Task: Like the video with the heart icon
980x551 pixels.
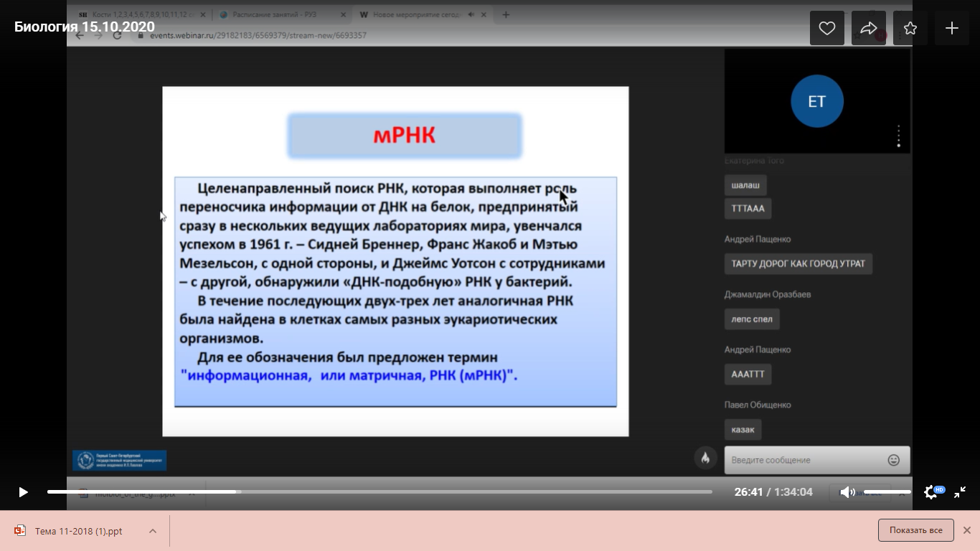Action: click(827, 29)
